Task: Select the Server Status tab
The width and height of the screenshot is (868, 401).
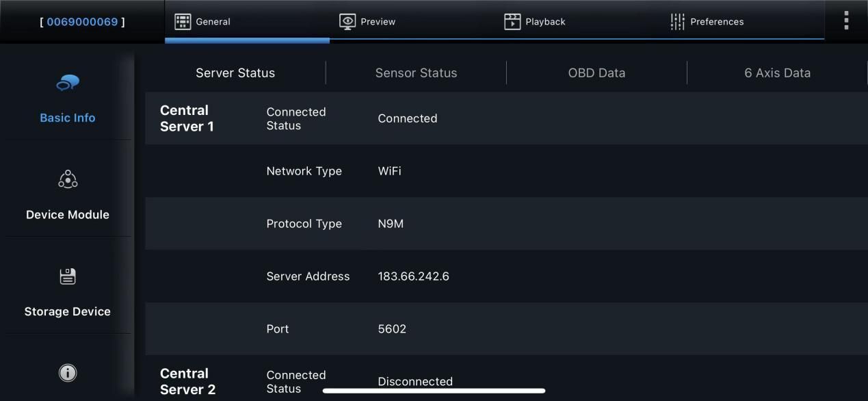Action: click(x=235, y=73)
